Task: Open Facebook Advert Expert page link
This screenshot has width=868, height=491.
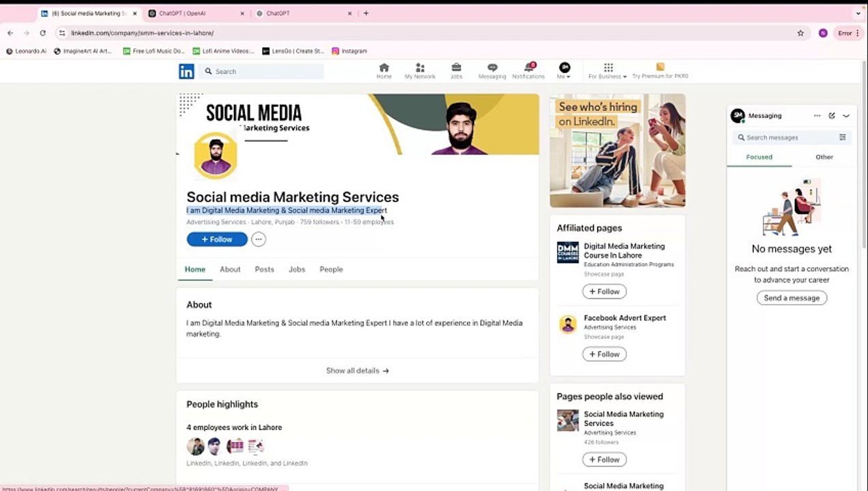Action: 624,318
